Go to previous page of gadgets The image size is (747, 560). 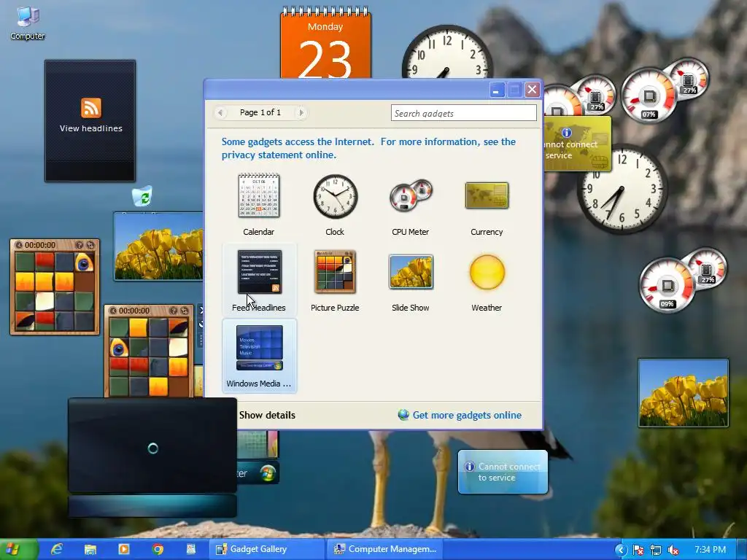[220, 113]
